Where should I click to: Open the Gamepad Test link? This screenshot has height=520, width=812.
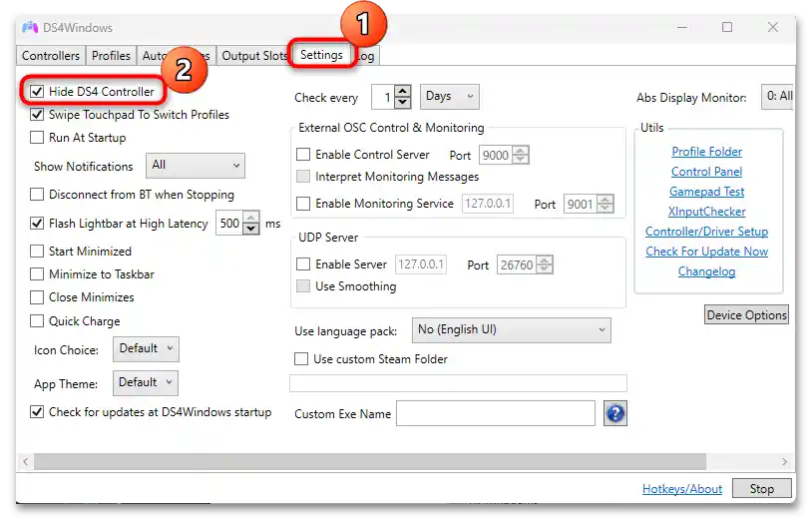[x=707, y=192]
